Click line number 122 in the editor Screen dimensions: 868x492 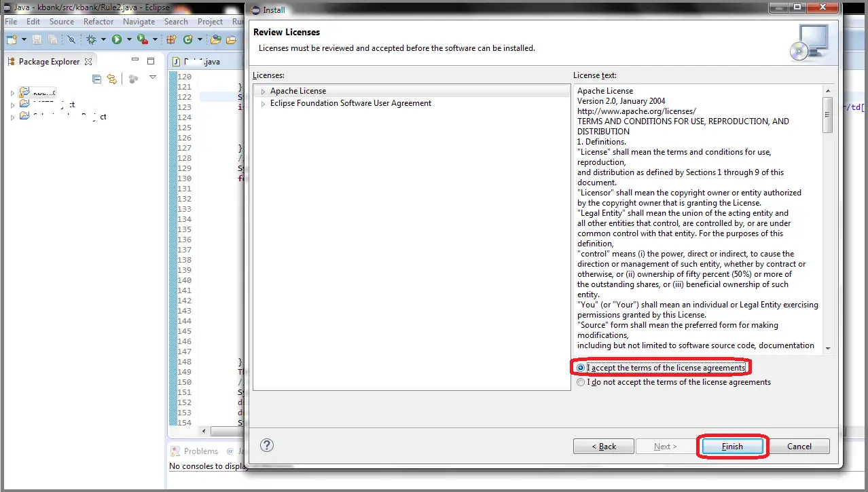point(184,97)
